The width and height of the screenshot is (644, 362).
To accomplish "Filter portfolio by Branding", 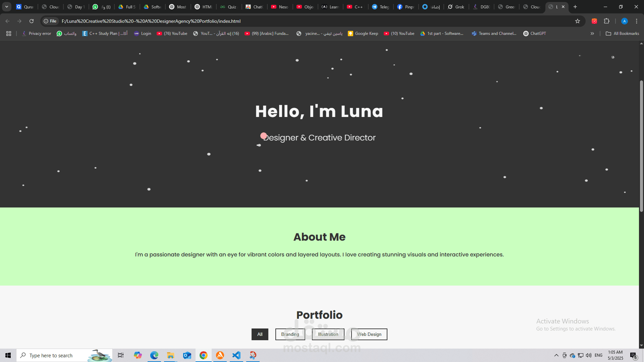I will (x=290, y=334).
